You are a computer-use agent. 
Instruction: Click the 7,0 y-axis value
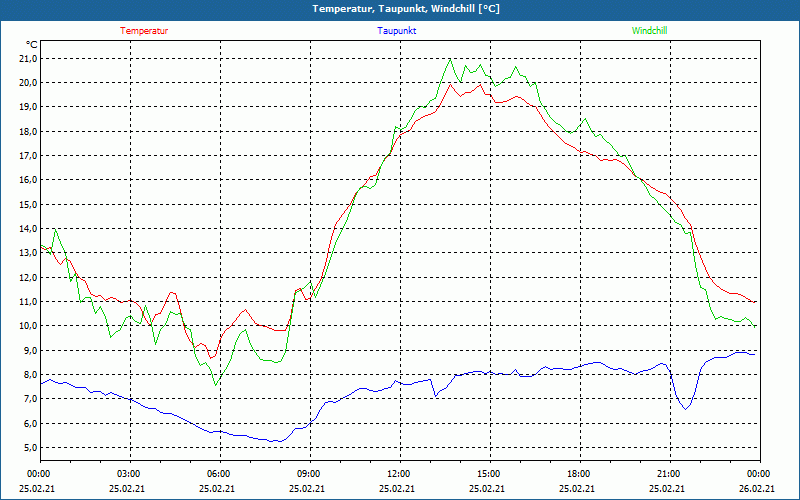pos(31,398)
